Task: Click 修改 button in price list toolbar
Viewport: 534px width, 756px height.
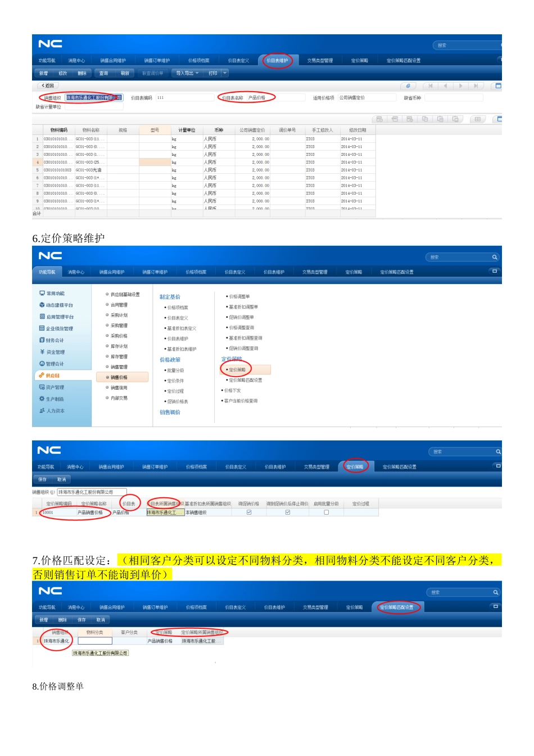Action: 63,73
